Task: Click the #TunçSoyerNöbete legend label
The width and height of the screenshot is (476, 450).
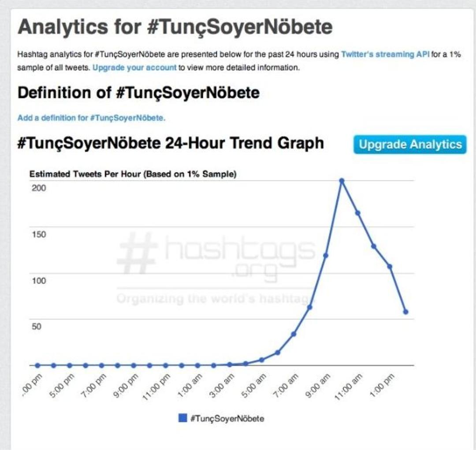Action: point(227,418)
